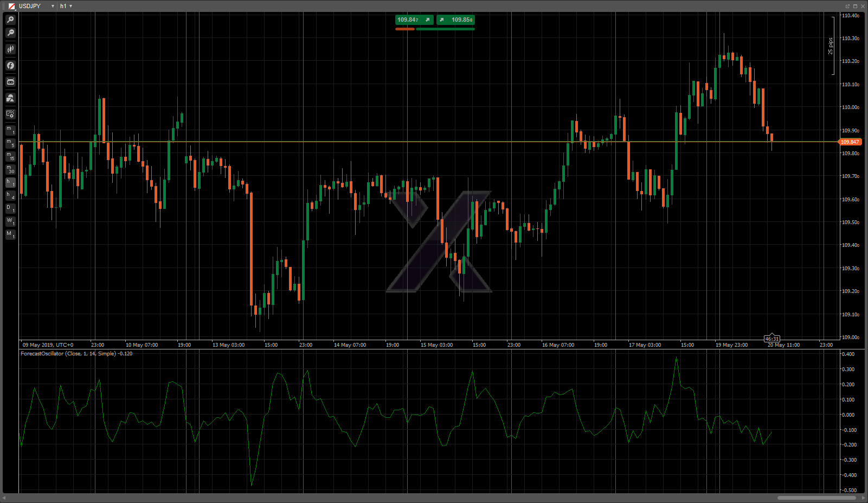Click the Facebook share icon
Screen dimensions: 868x503
[10, 66]
